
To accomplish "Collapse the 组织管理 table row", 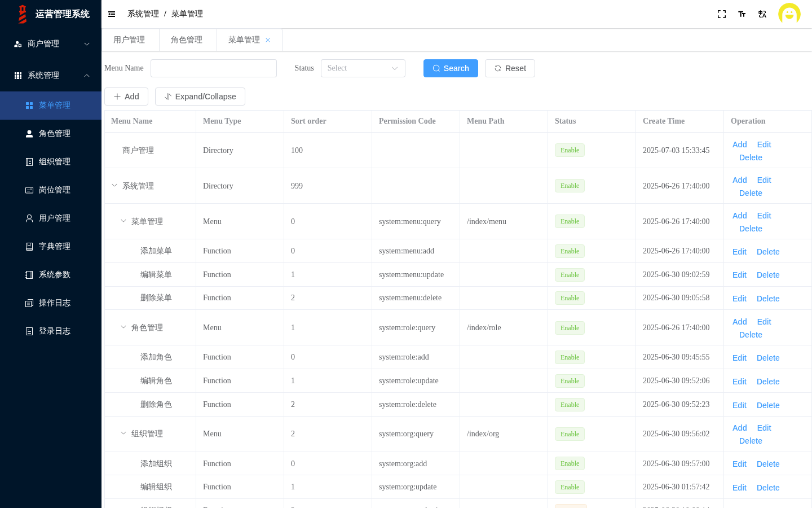I will [x=123, y=433].
